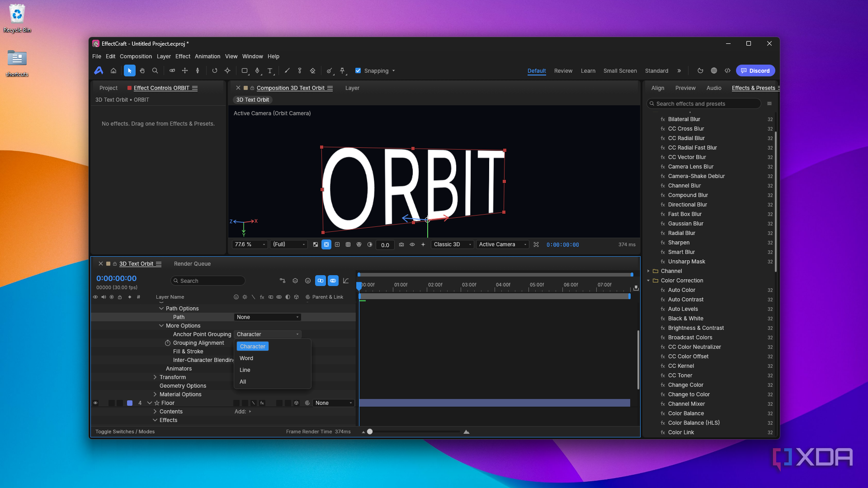Toggle the draft 3D hexagon switch
Screen dimensions: 868x488
pos(295,281)
